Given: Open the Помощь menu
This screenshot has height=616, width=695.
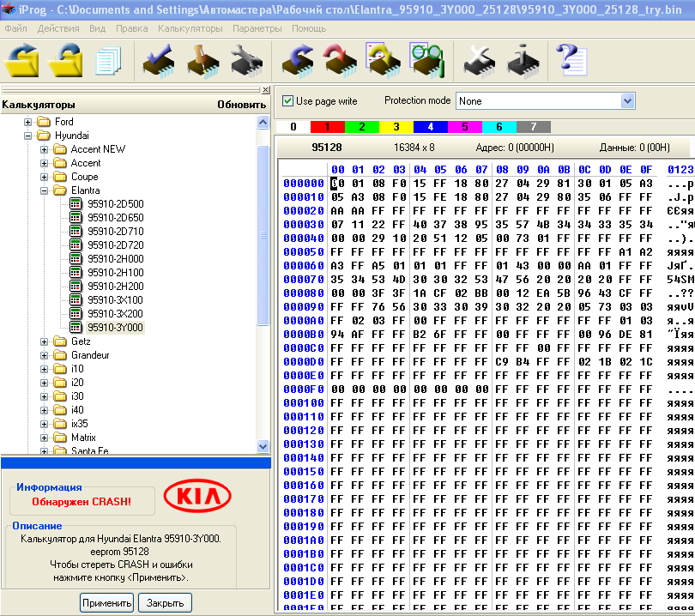Looking at the screenshot, I should [x=309, y=29].
